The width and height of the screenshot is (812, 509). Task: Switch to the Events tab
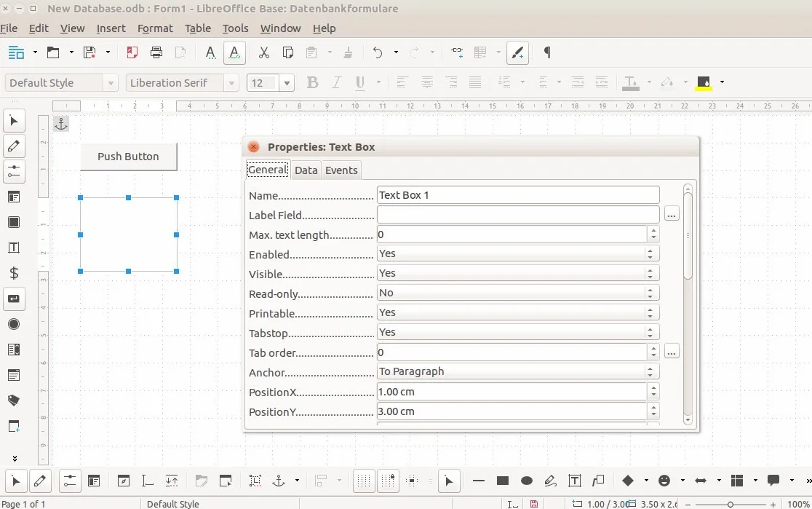point(341,170)
